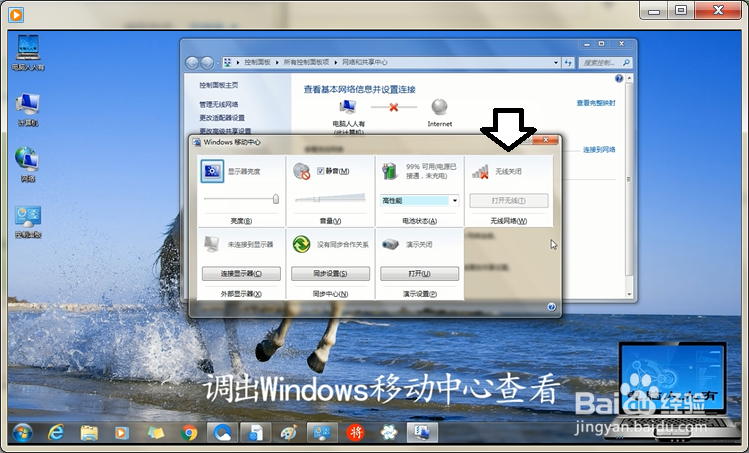Viewport: 749px width, 453px height.
Task: Click 网络和共享中心 in the breadcrumb
Action: (x=364, y=63)
